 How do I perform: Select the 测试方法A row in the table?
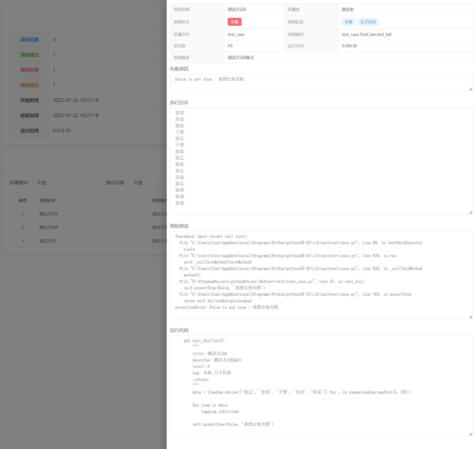[x=48, y=227]
